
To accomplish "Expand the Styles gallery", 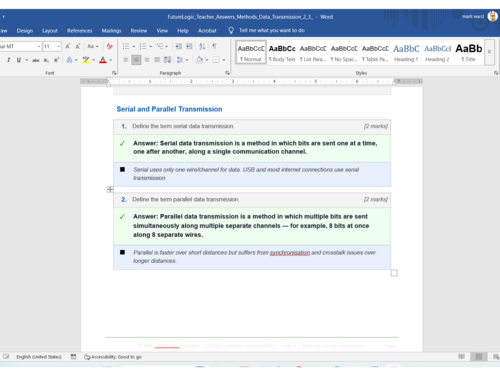I will pos(489,52).
